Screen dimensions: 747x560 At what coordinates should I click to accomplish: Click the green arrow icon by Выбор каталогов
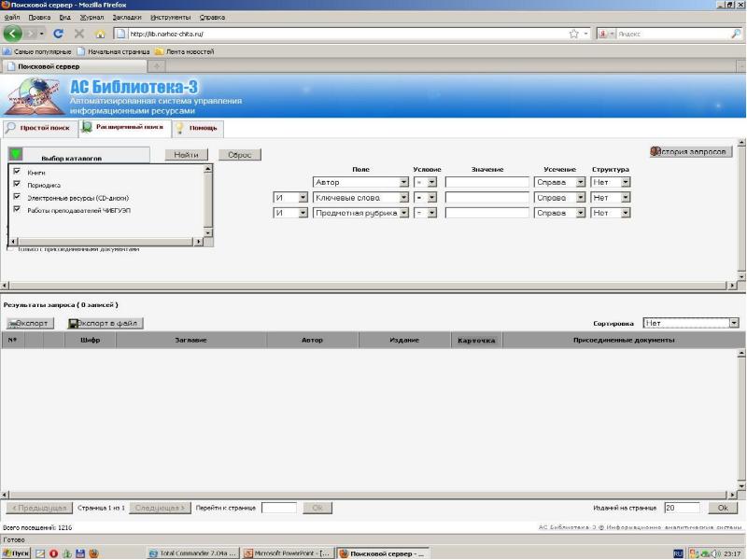16,154
